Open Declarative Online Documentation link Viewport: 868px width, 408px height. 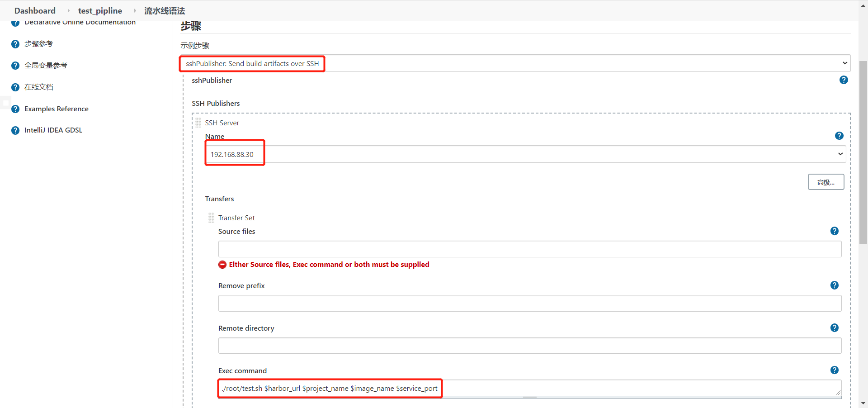click(80, 22)
